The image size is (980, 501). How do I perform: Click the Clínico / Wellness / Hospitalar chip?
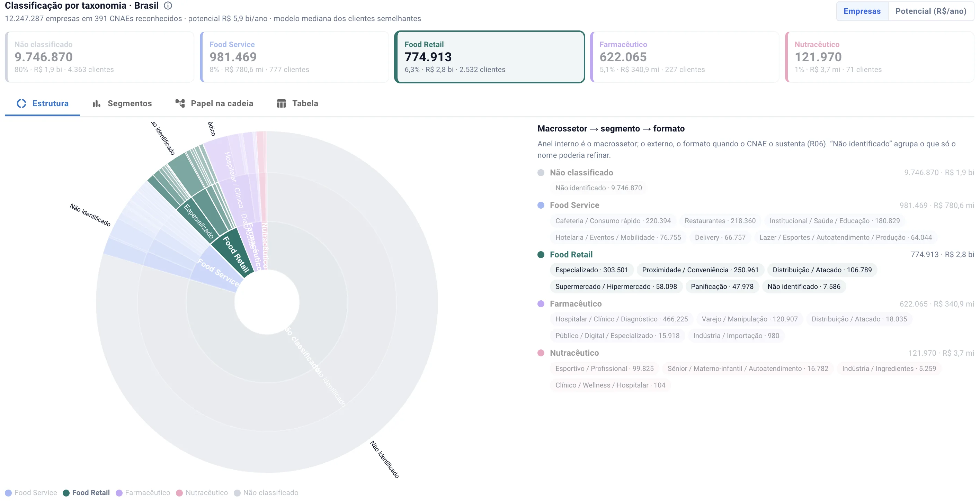pos(610,385)
